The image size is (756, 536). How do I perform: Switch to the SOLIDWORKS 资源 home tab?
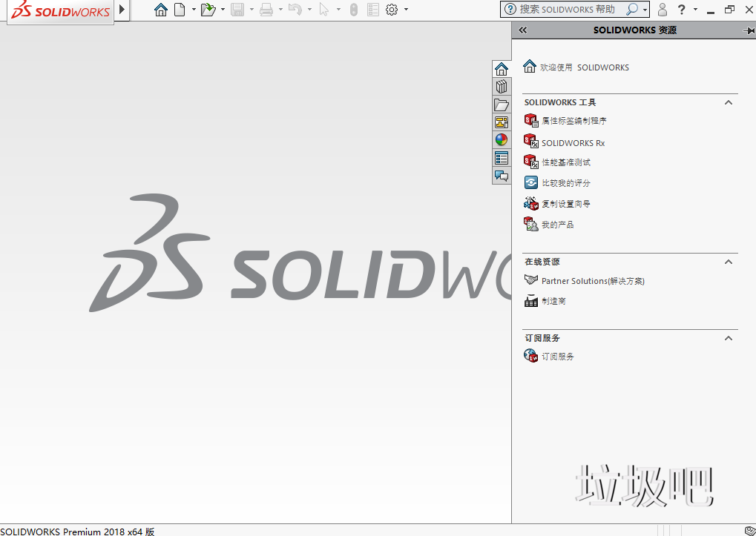[502, 67]
